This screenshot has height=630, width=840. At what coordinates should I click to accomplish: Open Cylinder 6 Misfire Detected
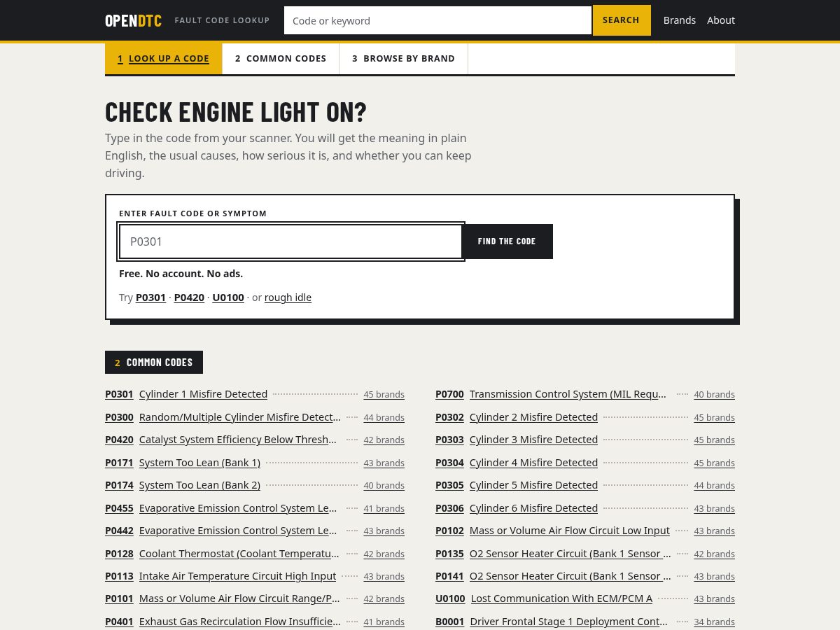tap(533, 508)
